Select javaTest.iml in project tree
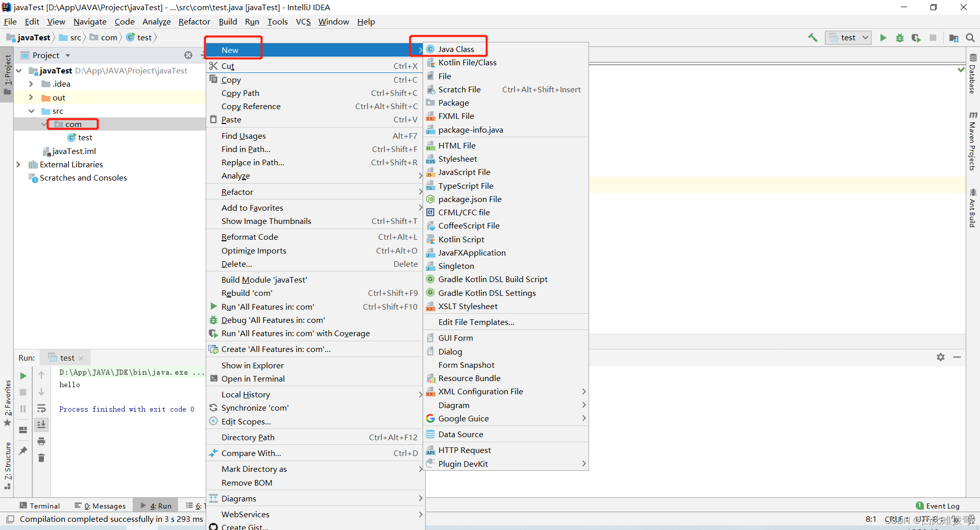This screenshot has height=530, width=980. (x=69, y=151)
